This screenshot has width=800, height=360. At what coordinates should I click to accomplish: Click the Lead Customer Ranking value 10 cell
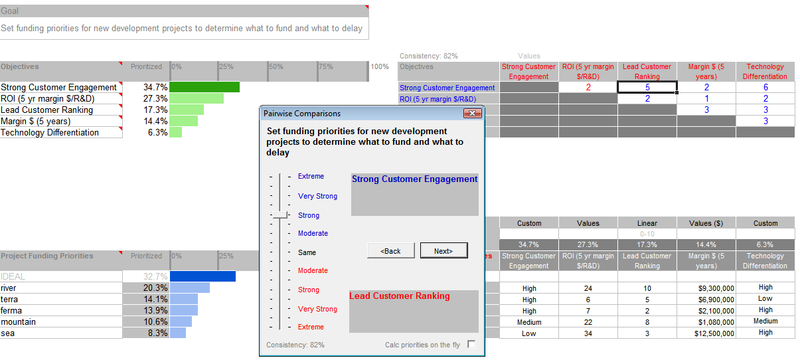pyautogui.click(x=647, y=288)
